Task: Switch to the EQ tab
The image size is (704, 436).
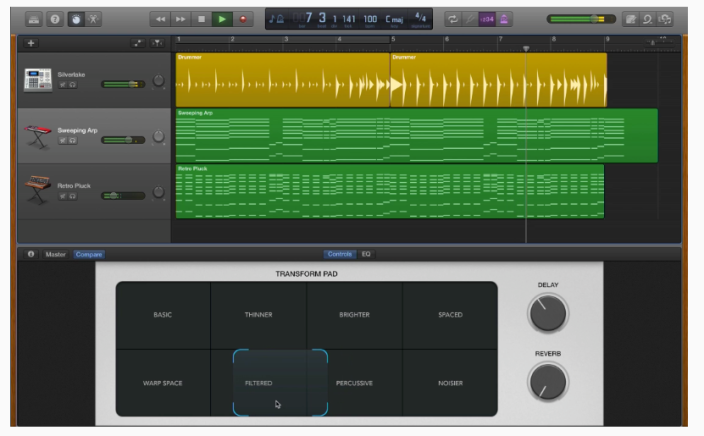Action: [366, 254]
